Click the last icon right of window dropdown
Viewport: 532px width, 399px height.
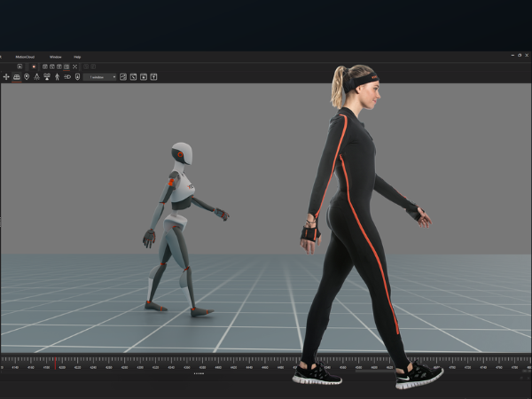point(154,77)
